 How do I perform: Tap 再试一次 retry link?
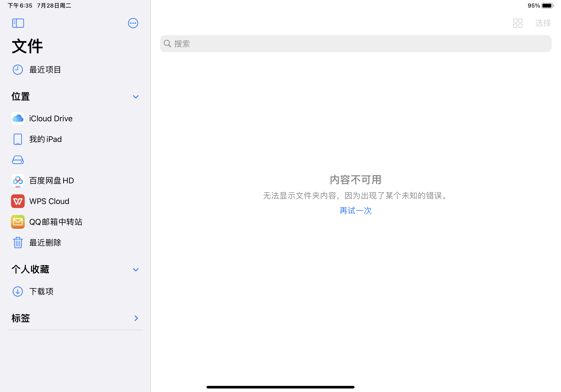coord(355,211)
